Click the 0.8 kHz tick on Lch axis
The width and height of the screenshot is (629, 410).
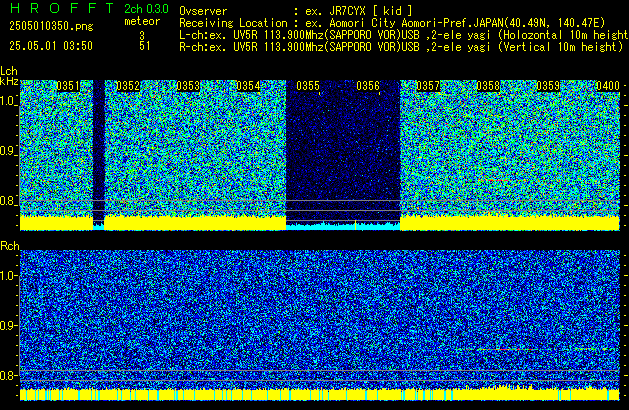(8, 201)
